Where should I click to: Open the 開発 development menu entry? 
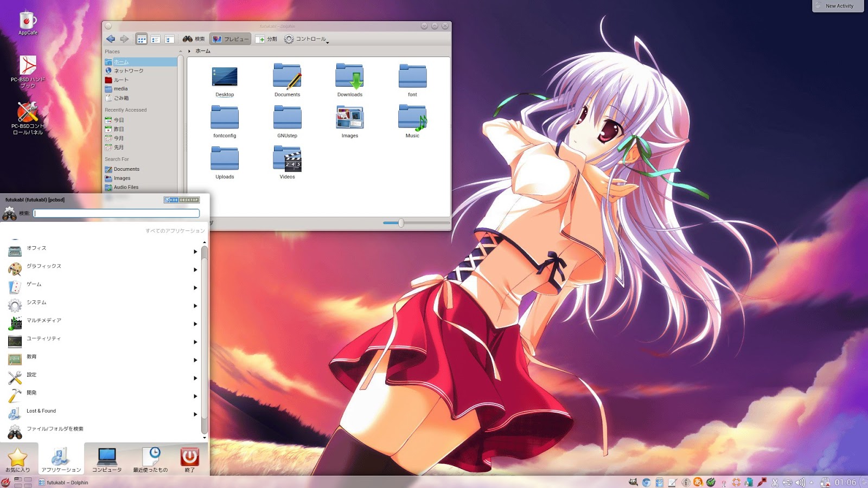103,396
